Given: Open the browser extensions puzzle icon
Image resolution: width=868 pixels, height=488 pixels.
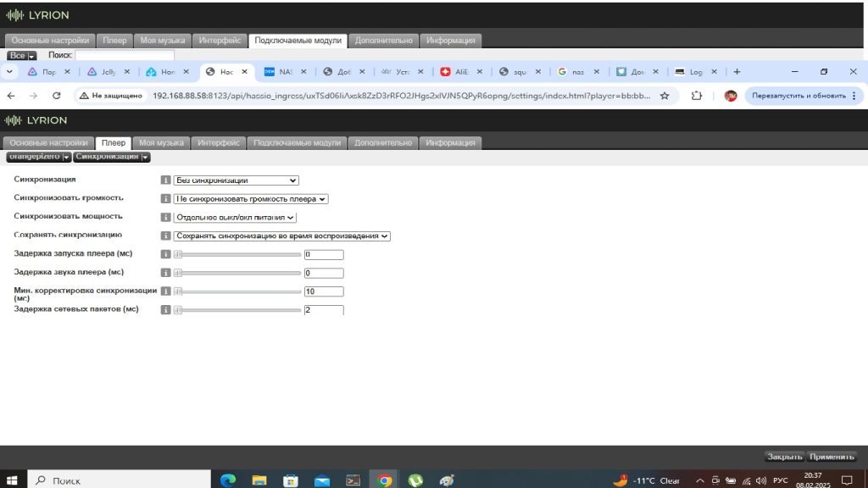Looking at the screenshot, I should [x=698, y=96].
